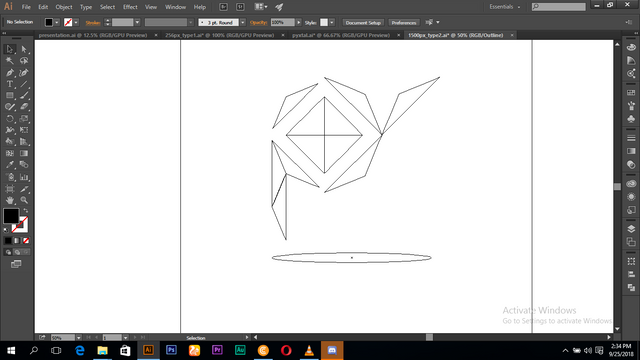Screen dimensions: 640x360
Task: Open the graphic Style dropdown
Action: pyautogui.click(x=332, y=22)
